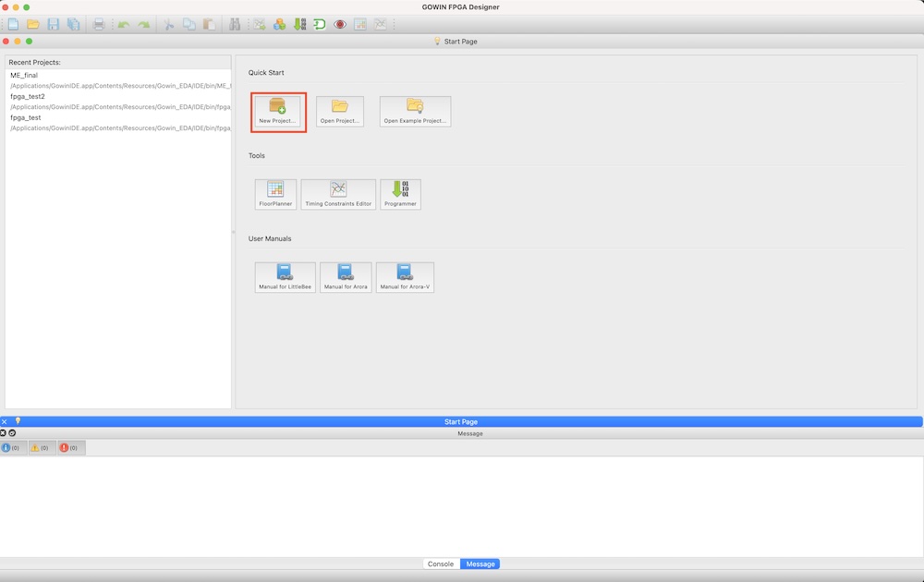Click the New file icon in toolbar
Viewport: 924px width, 582px height.
tap(13, 24)
